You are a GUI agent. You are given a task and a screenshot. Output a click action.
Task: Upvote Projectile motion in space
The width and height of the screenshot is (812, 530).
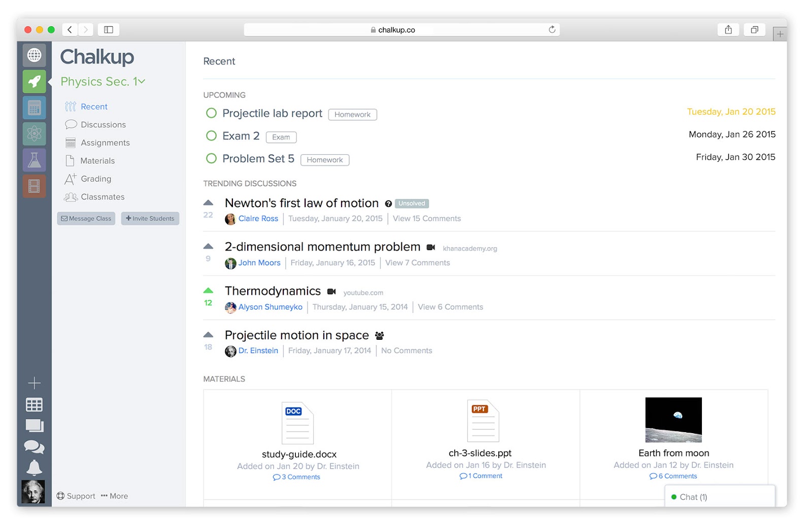click(208, 335)
